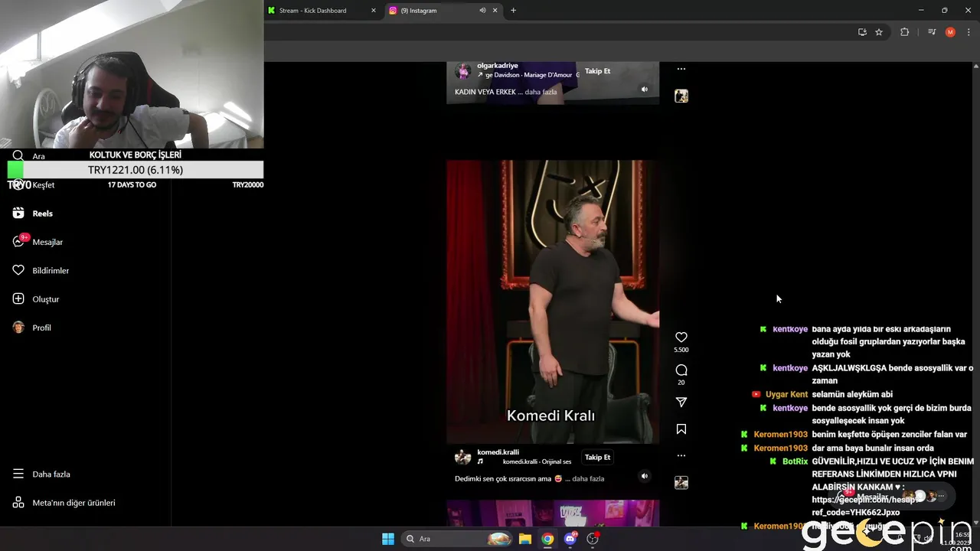980x551 pixels.
Task: Click 'KOLTUK VE BORÇ İŞLERİ' goal title
Action: click(x=135, y=155)
